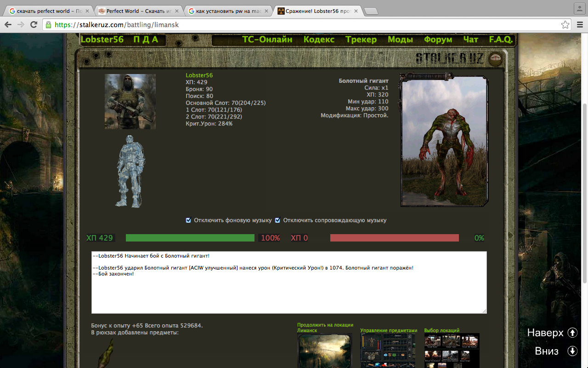Click 'Продолжить на локации Лиманск' link

point(325,328)
